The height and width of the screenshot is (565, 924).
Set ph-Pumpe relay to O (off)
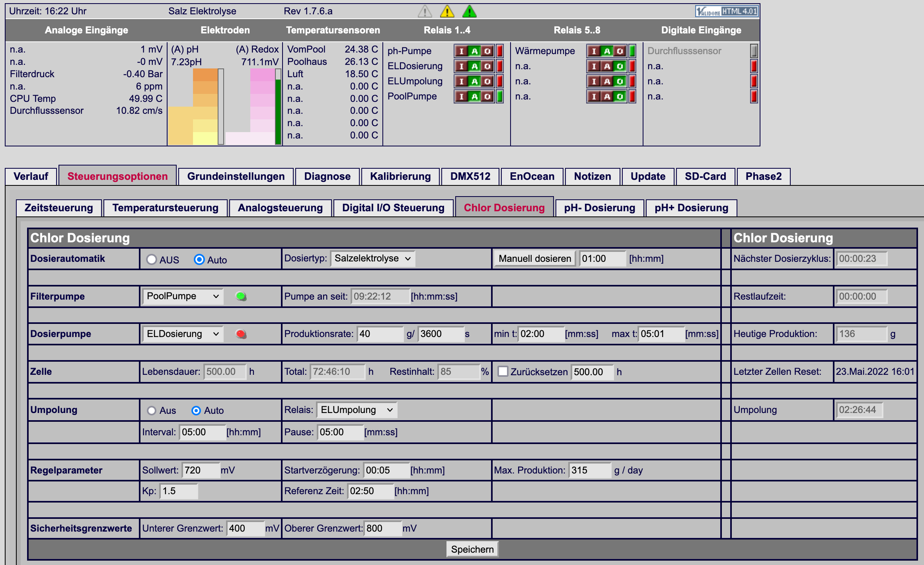click(487, 51)
